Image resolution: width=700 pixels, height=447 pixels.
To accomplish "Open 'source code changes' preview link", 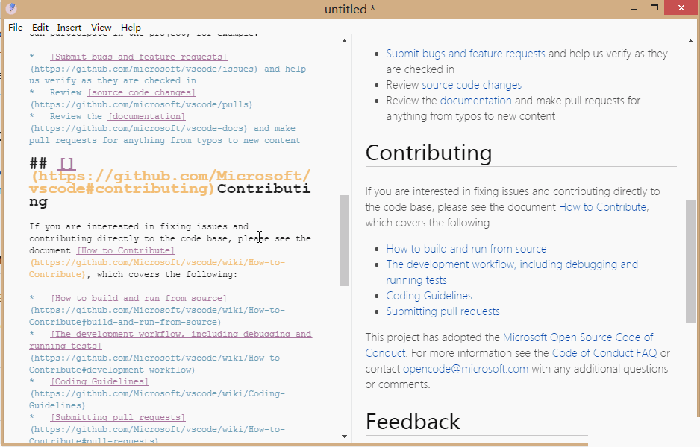I will coord(471,85).
